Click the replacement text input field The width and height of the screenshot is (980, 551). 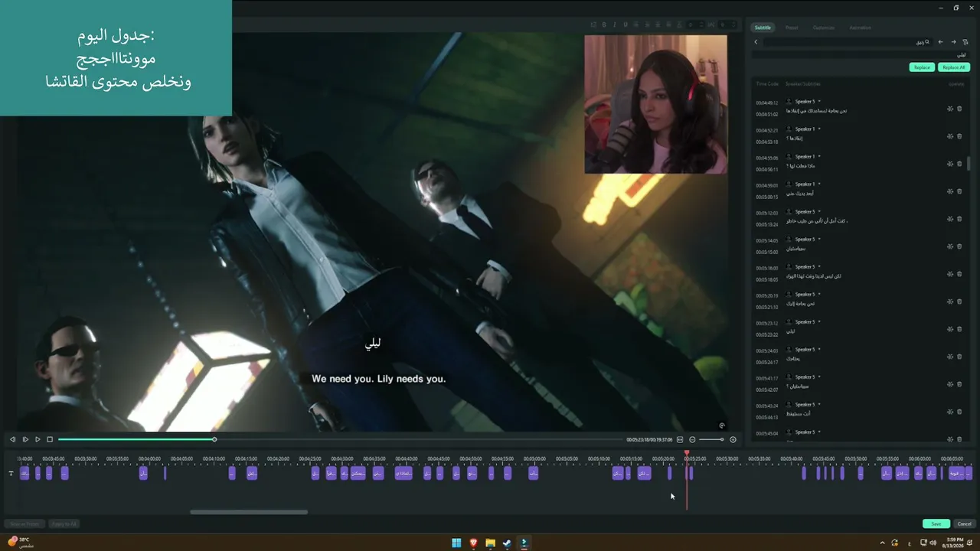click(x=861, y=55)
